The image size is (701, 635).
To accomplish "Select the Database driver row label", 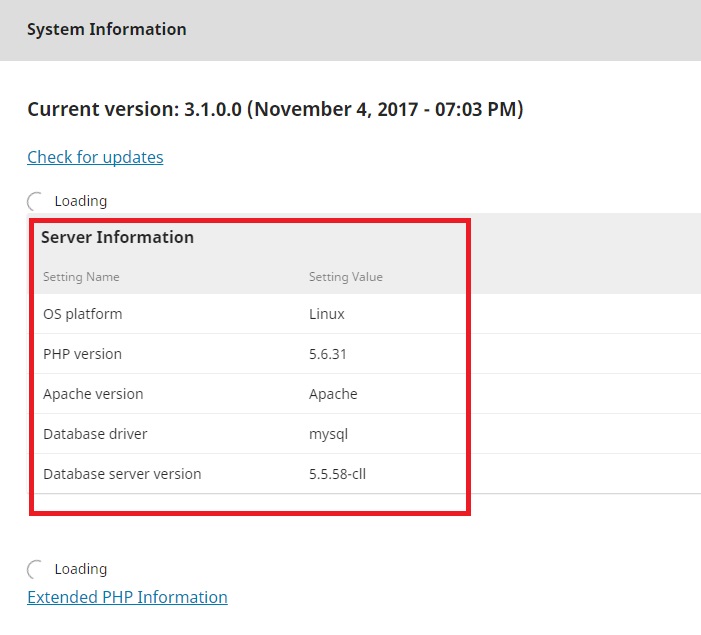I will (95, 434).
